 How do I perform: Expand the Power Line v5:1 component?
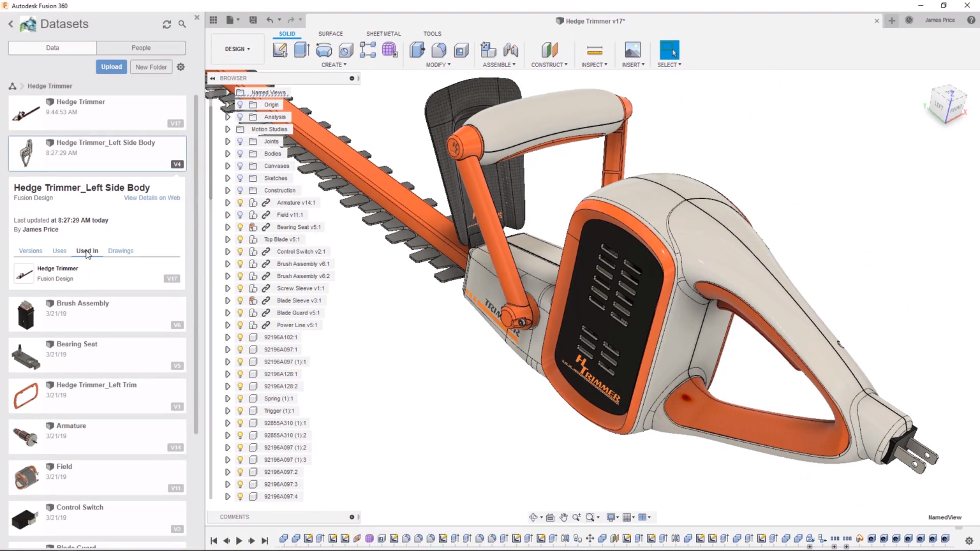tap(228, 325)
